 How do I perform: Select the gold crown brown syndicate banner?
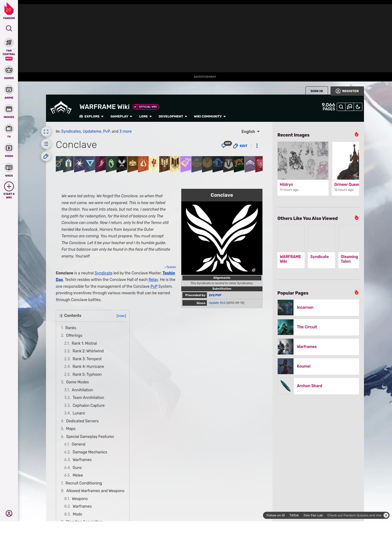coord(133,164)
